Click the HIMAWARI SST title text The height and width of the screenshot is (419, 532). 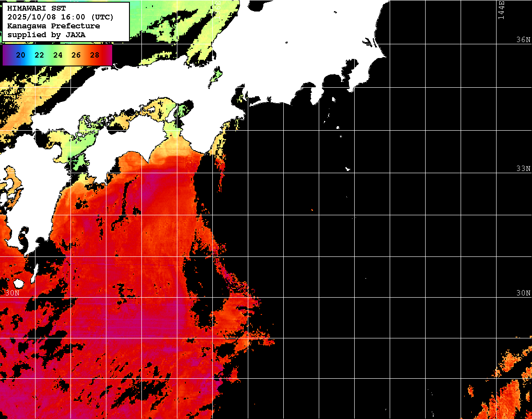[36, 9]
